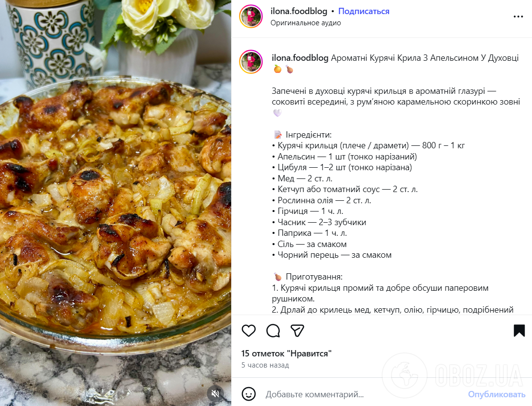Unsave the post via the filled bookmark icon

coord(518,331)
